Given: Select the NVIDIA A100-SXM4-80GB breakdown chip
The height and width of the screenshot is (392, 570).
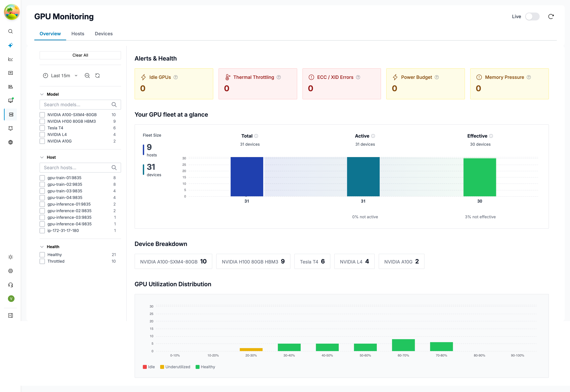Looking at the screenshot, I should pyautogui.click(x=173, y=261).
